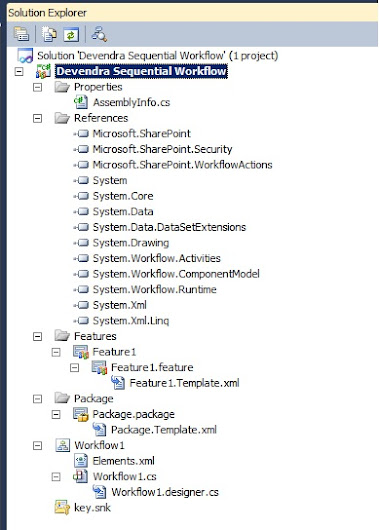Image resolution: width=379 pixels, height=530 pixels.
Task: Select the Workflow1.designer.cs file
Action: 165,492
